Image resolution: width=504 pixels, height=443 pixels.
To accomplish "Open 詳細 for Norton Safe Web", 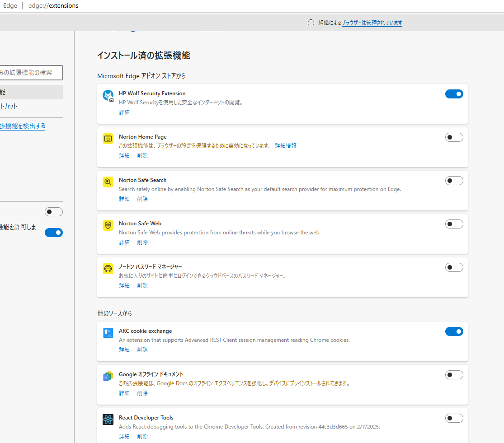I will 124,242.
